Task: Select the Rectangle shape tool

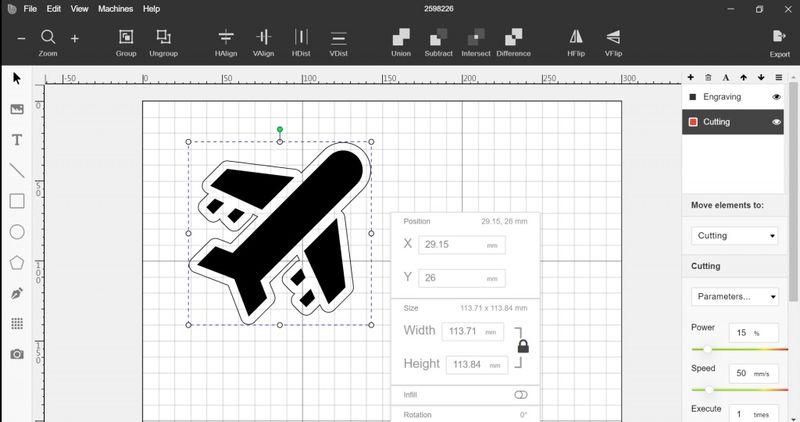Action: pyautogui.click(x=17, y=201)
